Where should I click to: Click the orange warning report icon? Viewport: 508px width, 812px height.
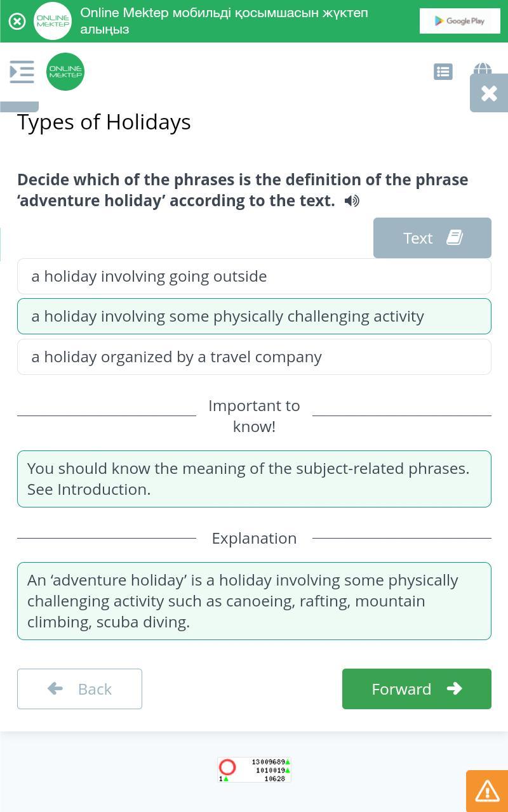click(487, 790)
